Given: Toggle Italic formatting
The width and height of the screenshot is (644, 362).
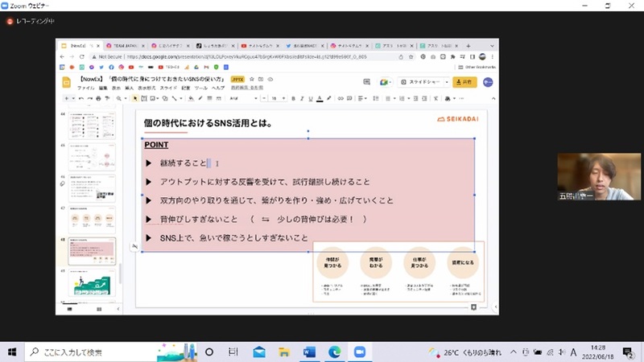Looking at the screenshot, I should click(302, 98).
